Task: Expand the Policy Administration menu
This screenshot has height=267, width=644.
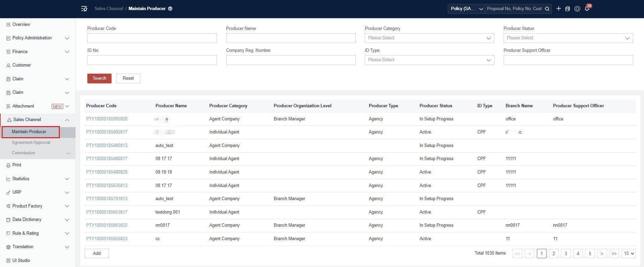Action: pyautogui.click(x=38, y=38)
